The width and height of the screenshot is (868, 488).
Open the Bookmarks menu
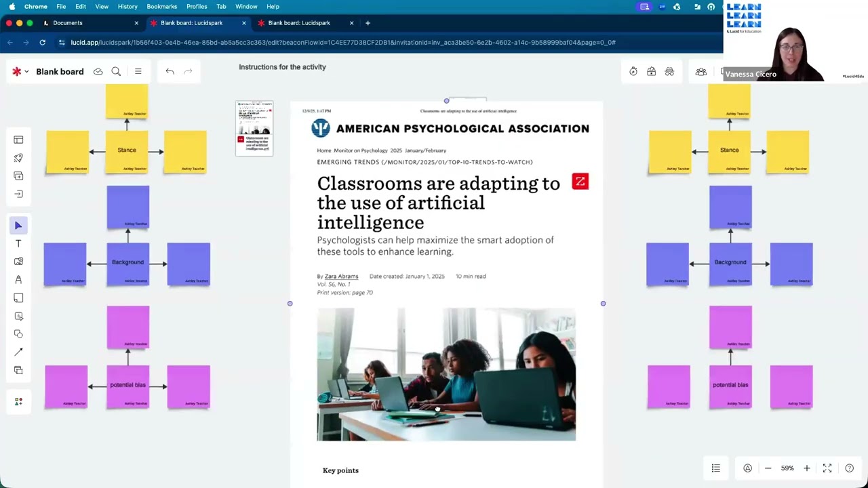162,7
